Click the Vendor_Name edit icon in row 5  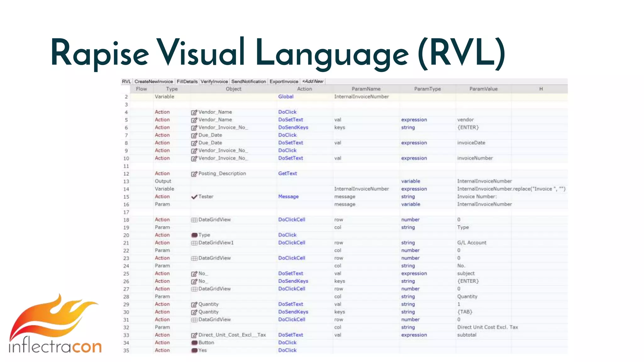pos(194,120)
